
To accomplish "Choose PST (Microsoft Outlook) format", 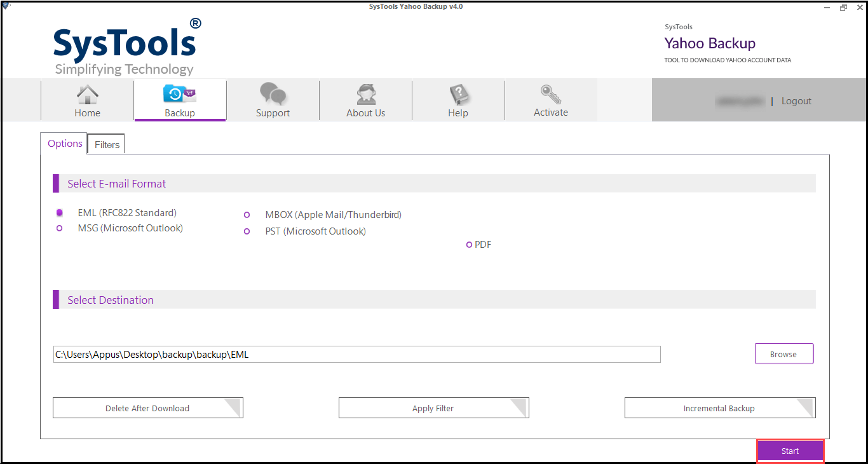I will point(247,231).
